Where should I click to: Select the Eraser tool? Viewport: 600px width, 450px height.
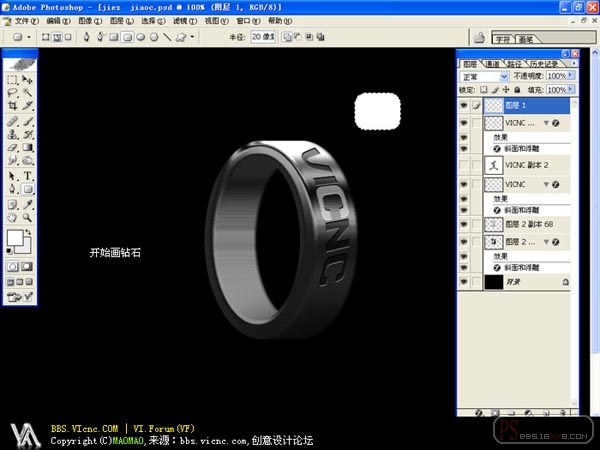coord(12,147)
